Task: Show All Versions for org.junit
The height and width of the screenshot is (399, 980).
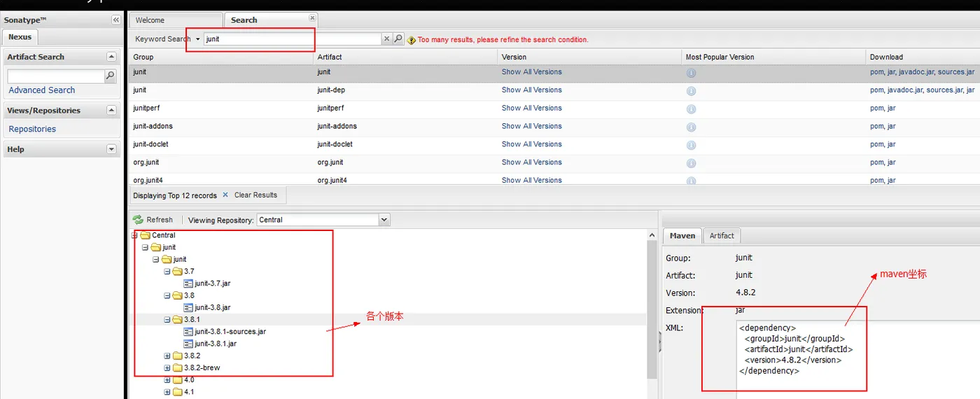Action: coord(531,162)
